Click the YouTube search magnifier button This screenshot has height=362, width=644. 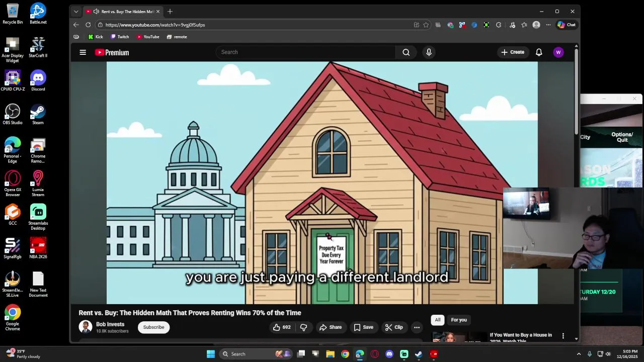pos(406,52)
